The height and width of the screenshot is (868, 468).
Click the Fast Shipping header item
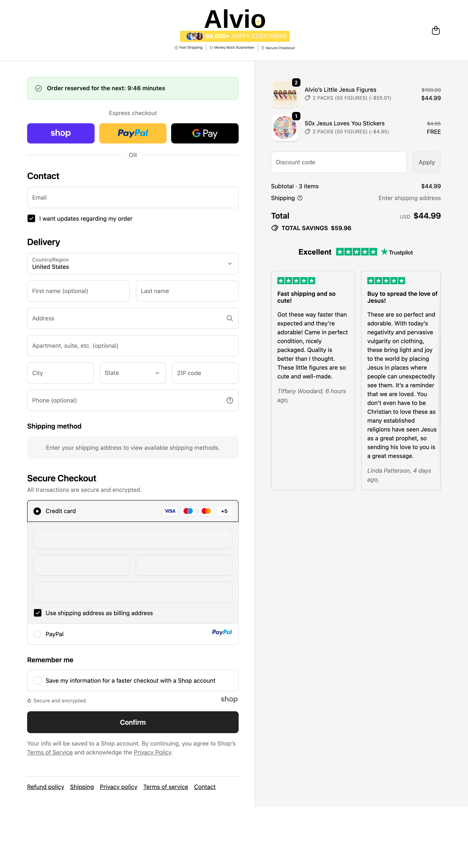coord(188,48)
